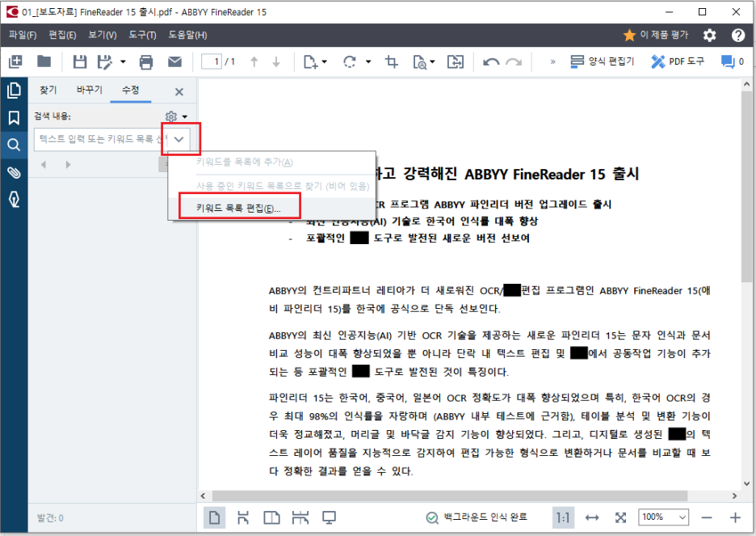
Task: Zoom in with the plus button
Action: click(x=735, y=518)
